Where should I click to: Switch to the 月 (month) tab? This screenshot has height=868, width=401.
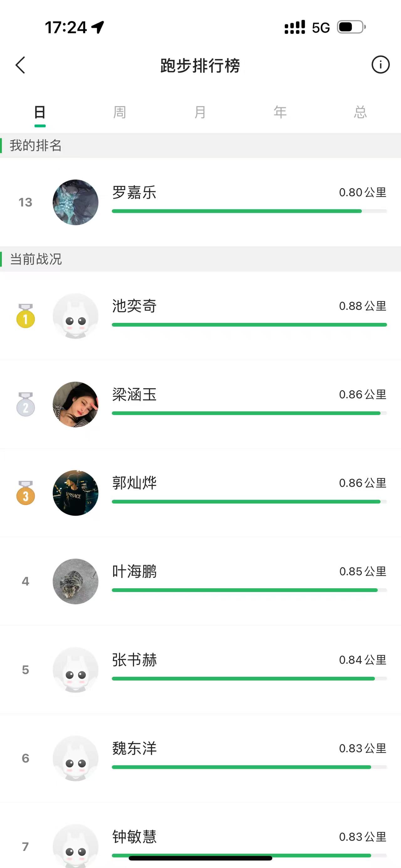tap(200, 112)
